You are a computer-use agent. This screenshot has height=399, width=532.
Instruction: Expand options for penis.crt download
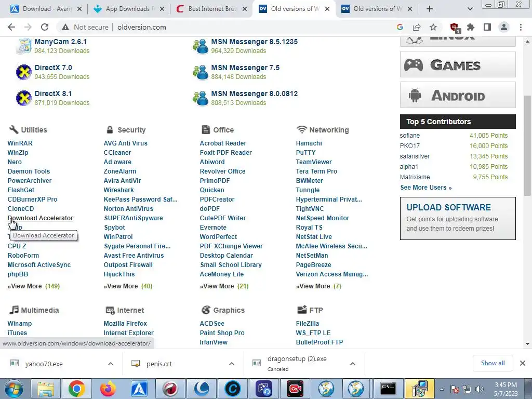coord(232,364)
